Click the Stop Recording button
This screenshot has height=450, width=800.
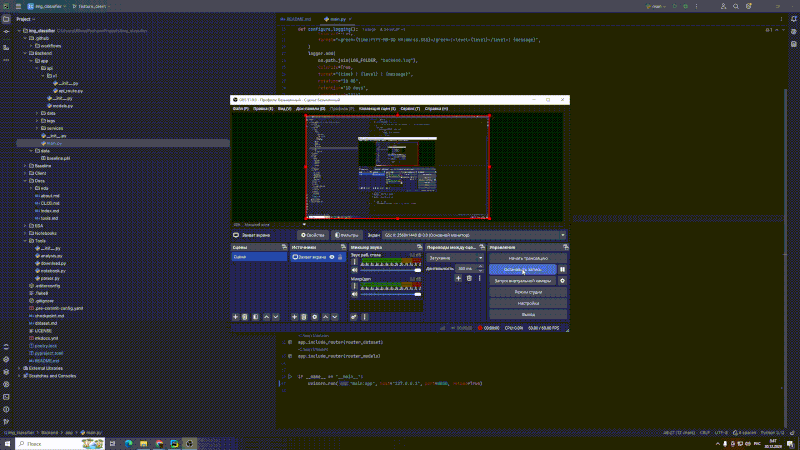pyautogui.click(x=522, y=269)
